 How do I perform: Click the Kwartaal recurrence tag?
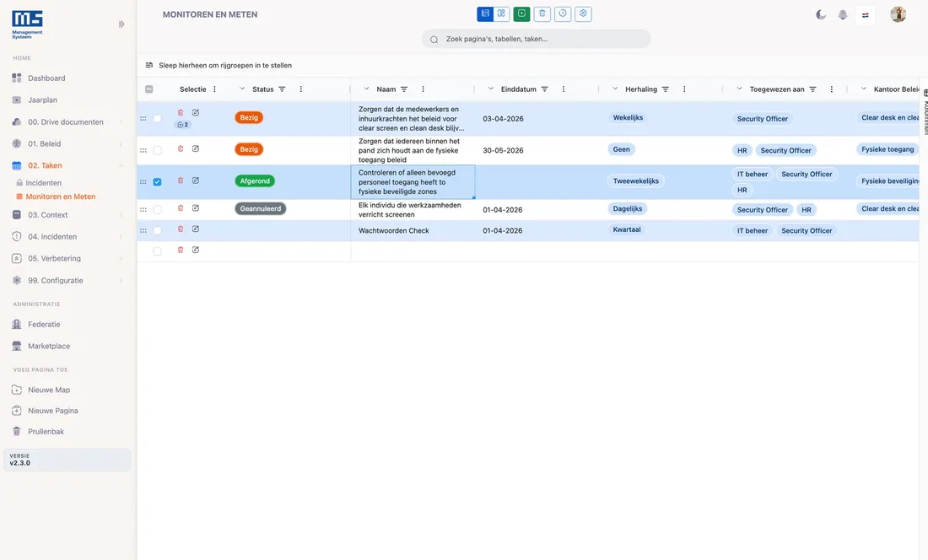click(x=627, y=229)
